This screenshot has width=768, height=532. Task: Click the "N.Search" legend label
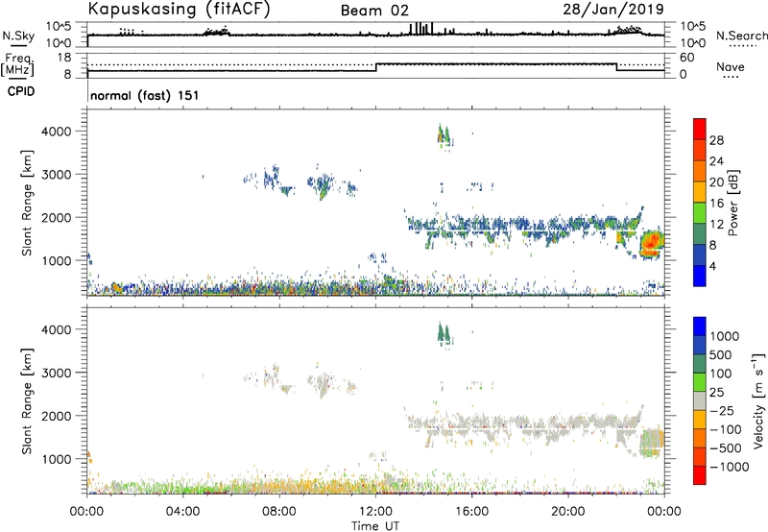pyautogui.click(x=741, y=36)
